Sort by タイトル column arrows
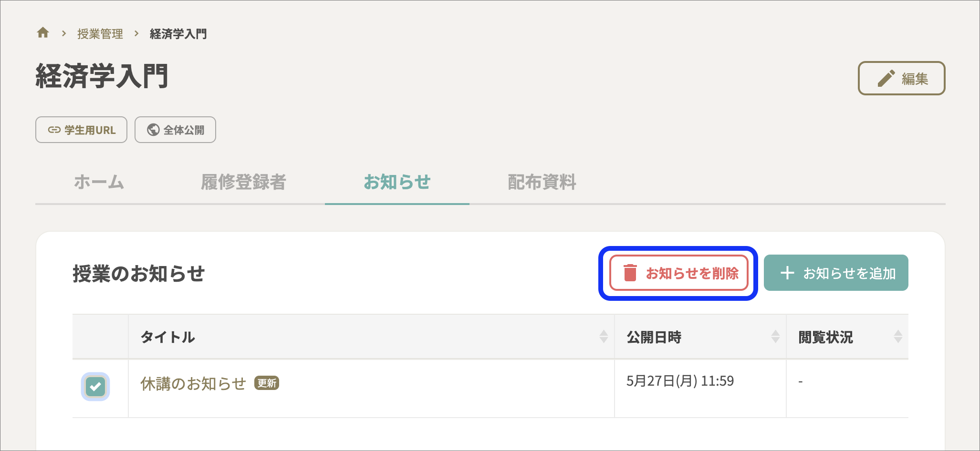This screenshot has height=451, width=980. tap(604, 337)
